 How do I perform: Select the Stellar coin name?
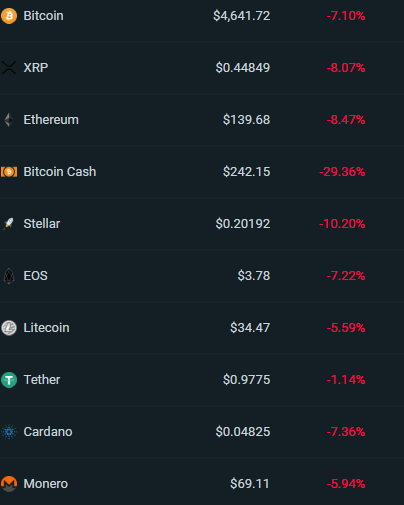[42, 224]
